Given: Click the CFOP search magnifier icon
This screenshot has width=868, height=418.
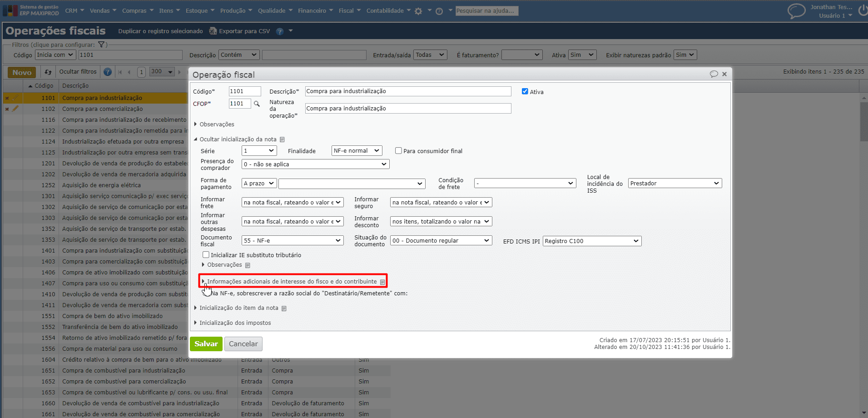Looking at the screenshot, I should coord(257,104).
